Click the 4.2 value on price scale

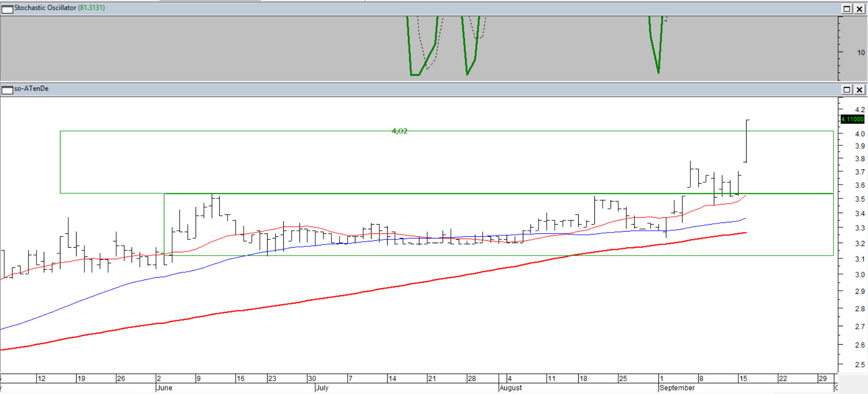click(x=860, y=109)
